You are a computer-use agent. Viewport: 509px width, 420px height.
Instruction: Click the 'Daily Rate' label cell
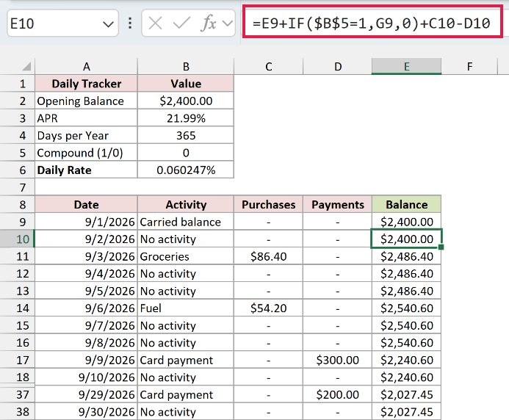pos(87,170)
